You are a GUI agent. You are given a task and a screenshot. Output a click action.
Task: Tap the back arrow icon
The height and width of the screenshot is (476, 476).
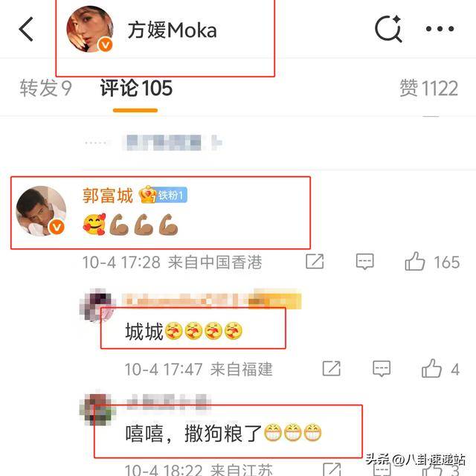click(26, 29)
